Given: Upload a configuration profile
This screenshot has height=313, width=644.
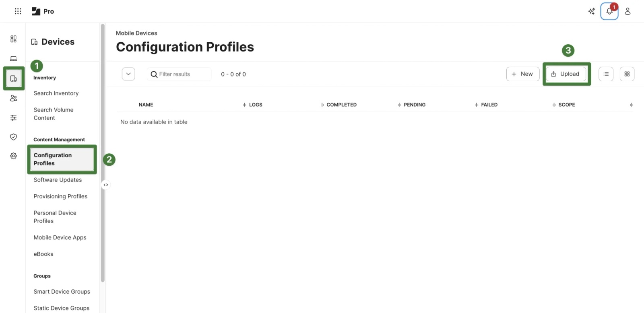Looking at the screenshot, I should click(566, 74).
